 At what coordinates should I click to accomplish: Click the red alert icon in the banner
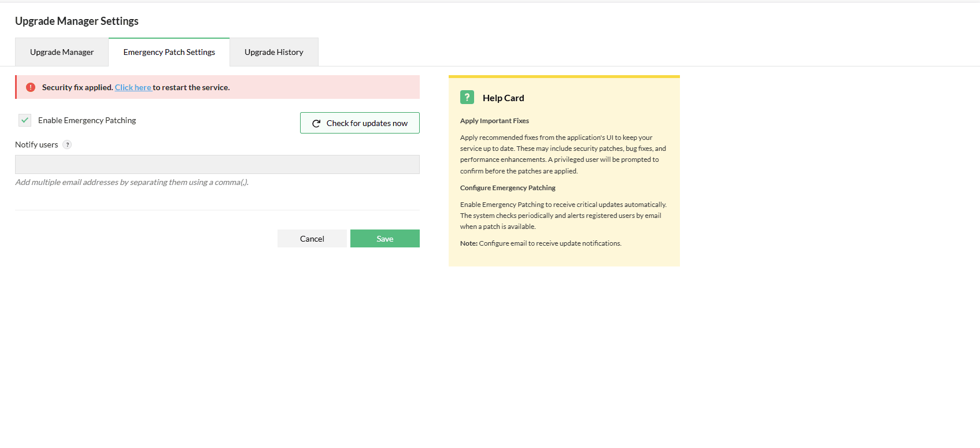pyautogui.click(x=31, y=87)
